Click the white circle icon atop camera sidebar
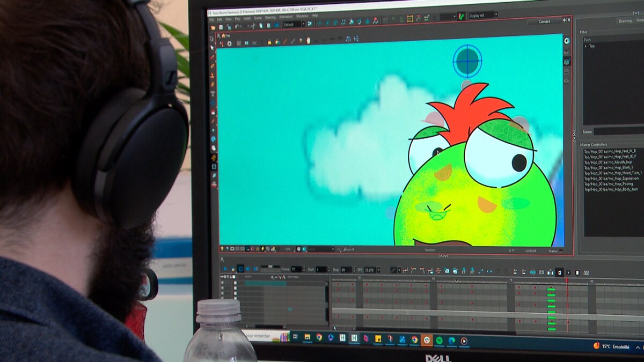The width and height of the screenshot is (644, 362). pyautogui.click(x=567, y=41)
